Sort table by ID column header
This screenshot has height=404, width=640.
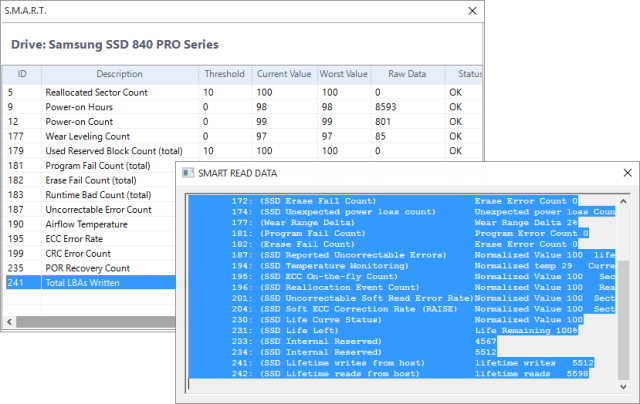click(x=22, y=74)
